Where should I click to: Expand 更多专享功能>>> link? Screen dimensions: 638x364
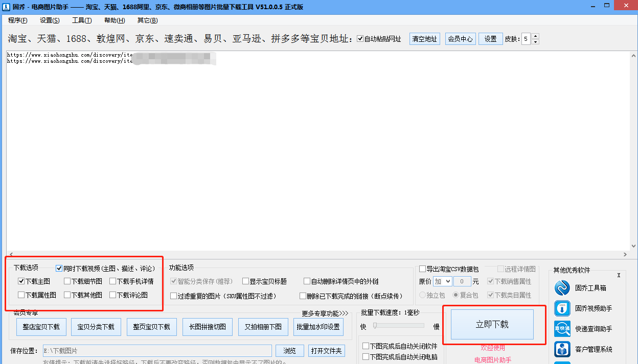tap(325, 313)
